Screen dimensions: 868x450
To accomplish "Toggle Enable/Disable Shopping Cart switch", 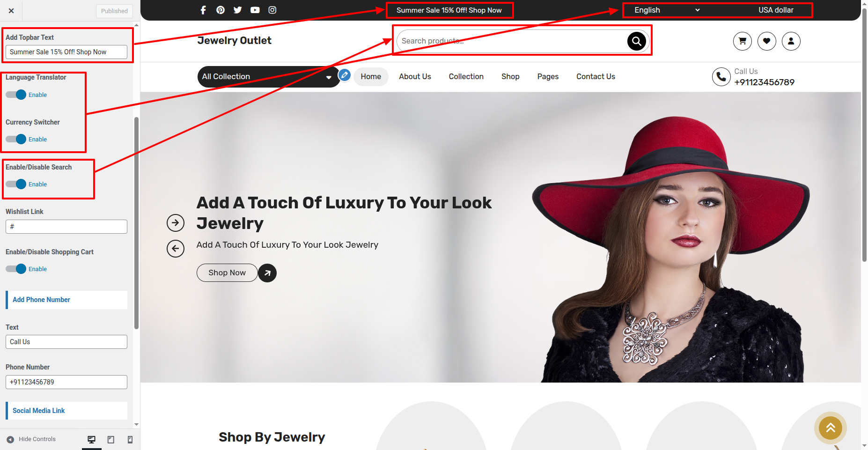I will coord(16,269).
